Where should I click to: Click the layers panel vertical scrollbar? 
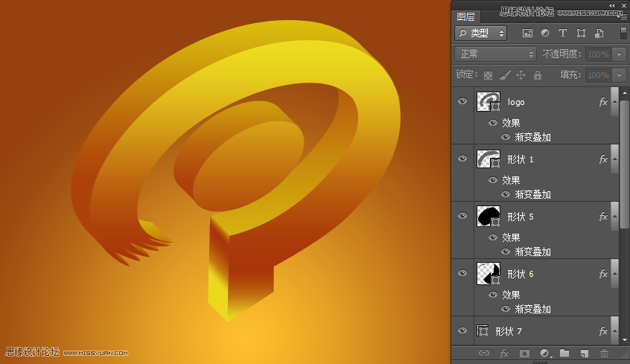point(624,165)
